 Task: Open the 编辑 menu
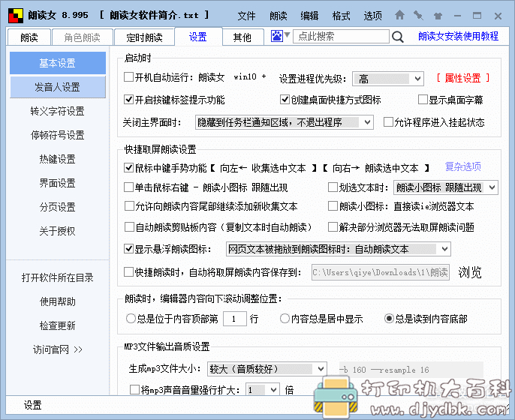tap(309, 16)
